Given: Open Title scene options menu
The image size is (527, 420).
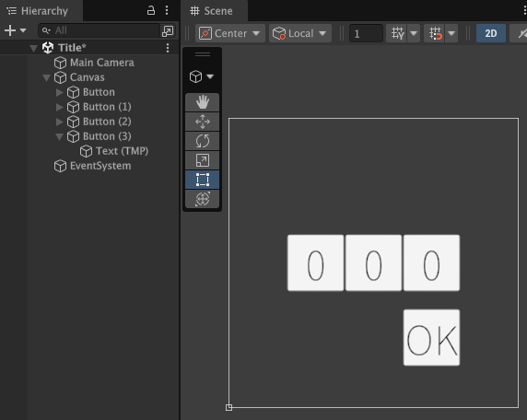Looking at the screenshot, I should point(168,48).
